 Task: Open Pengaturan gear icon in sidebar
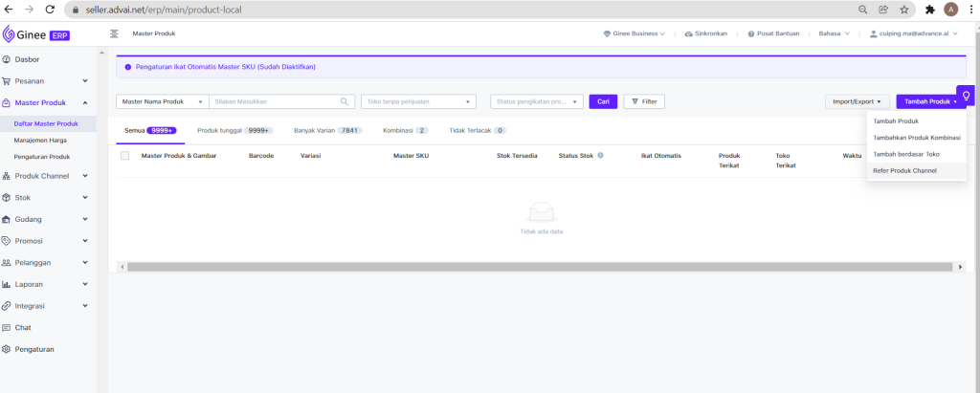pos(7,349)
